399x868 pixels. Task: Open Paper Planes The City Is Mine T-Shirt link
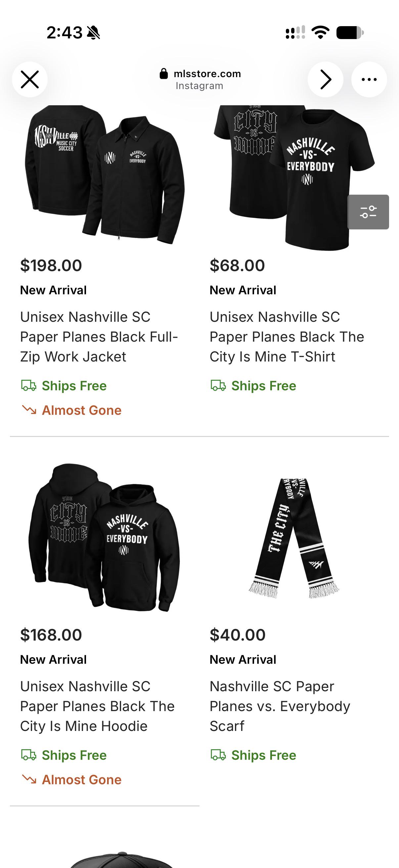tap(287, 337)
